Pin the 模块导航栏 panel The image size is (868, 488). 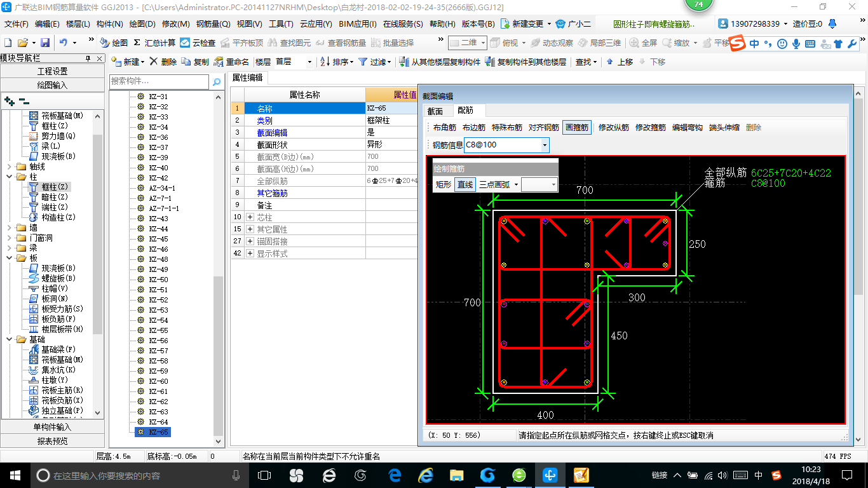[88, 58]
